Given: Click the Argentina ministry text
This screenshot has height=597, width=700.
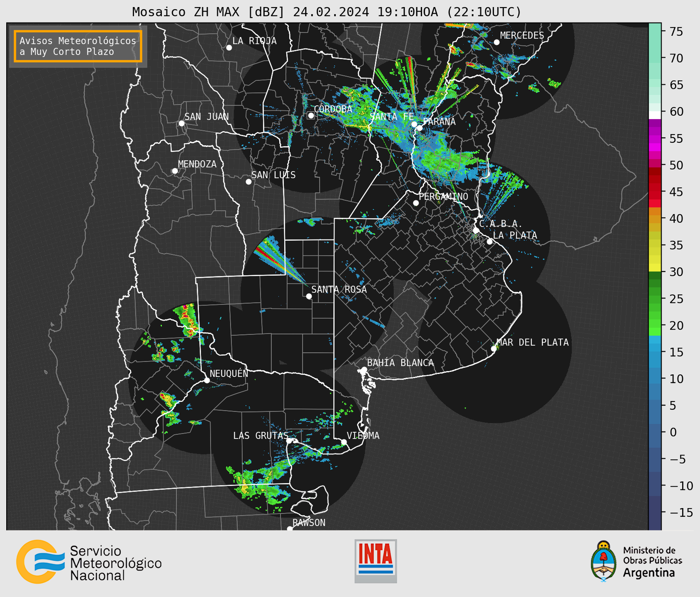Looking at the screenshot, I should click(649, 573).
